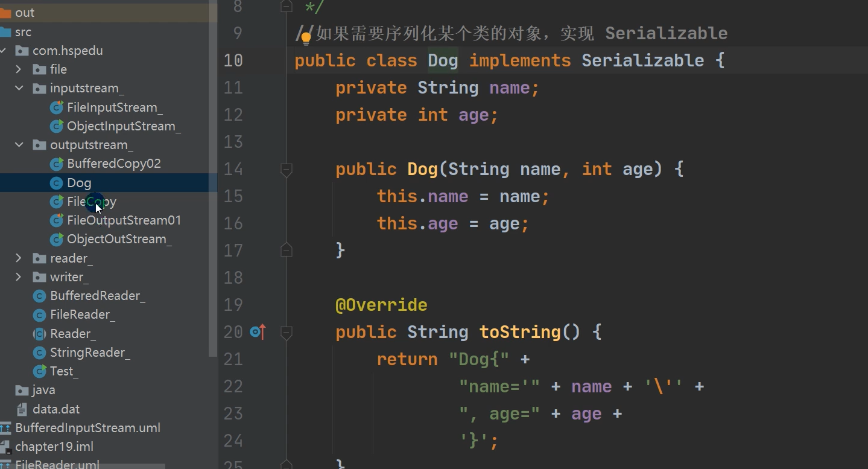Click the class name Dog on line 10
868x469 pixels.
pos(443,60)
